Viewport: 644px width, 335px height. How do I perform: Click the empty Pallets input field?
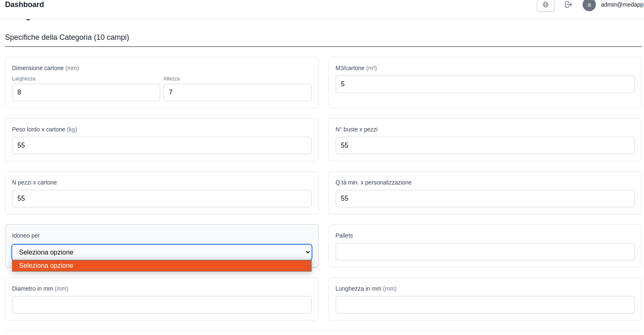[485, 252]
